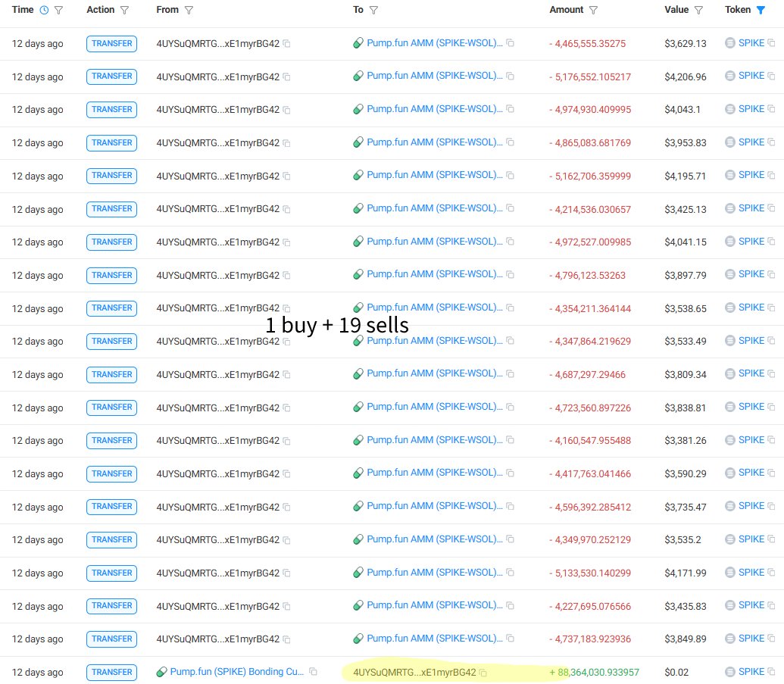Open the Amount column filter
This screenshot has width=784, height=684.
pyautogui.click(x=593, y=10)
